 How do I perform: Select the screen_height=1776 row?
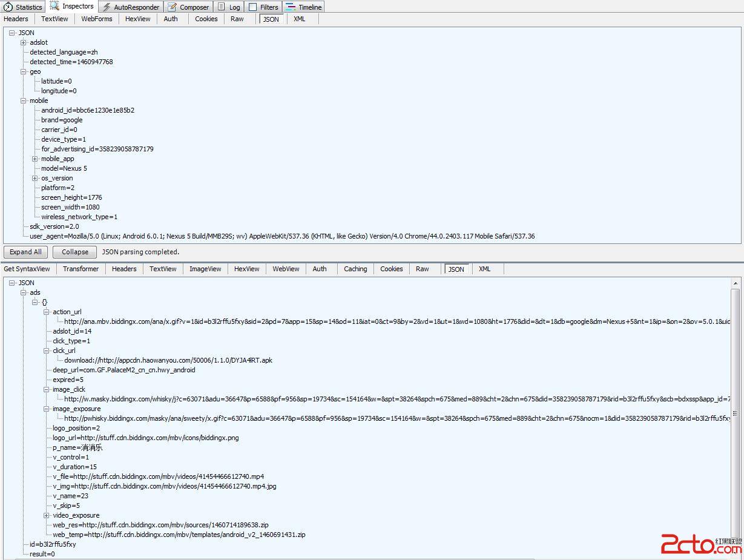(71, 197)
